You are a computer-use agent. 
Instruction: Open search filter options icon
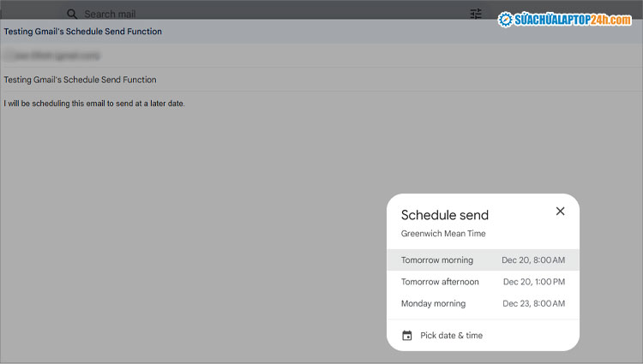point(476,14)
